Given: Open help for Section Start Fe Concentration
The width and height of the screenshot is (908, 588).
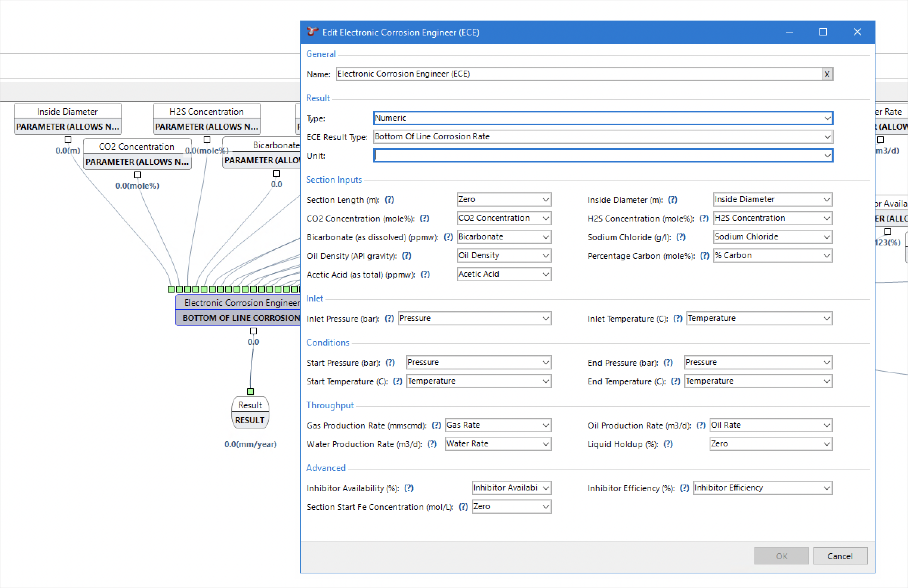Looking at the screenshot, I should pos(463,507).
